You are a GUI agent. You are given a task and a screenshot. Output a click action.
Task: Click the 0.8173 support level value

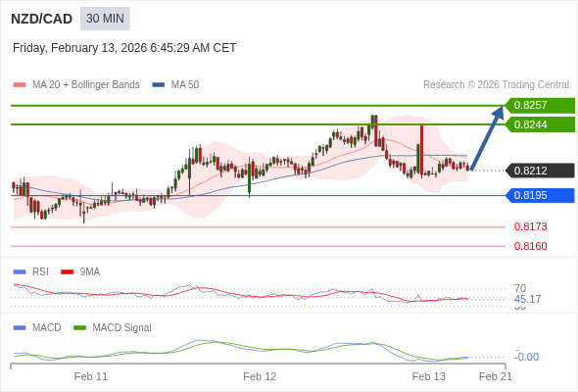(x=530, y=226)
